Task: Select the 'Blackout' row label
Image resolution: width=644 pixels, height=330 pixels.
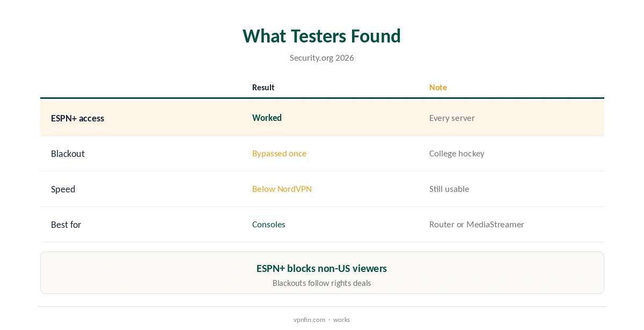Action: (x=68, y=154)
